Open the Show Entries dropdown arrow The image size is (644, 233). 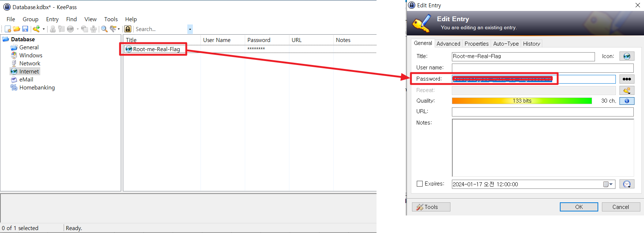click(x=119, y=29)
